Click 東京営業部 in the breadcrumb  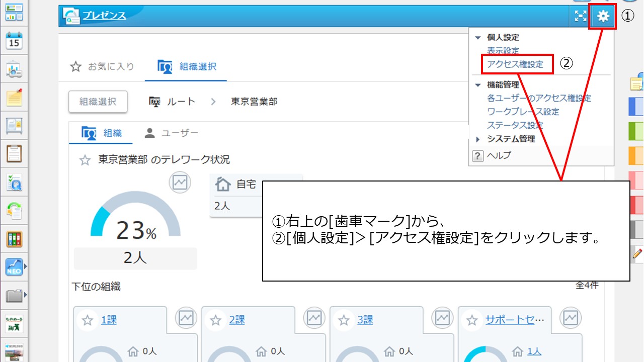(254, 102)
